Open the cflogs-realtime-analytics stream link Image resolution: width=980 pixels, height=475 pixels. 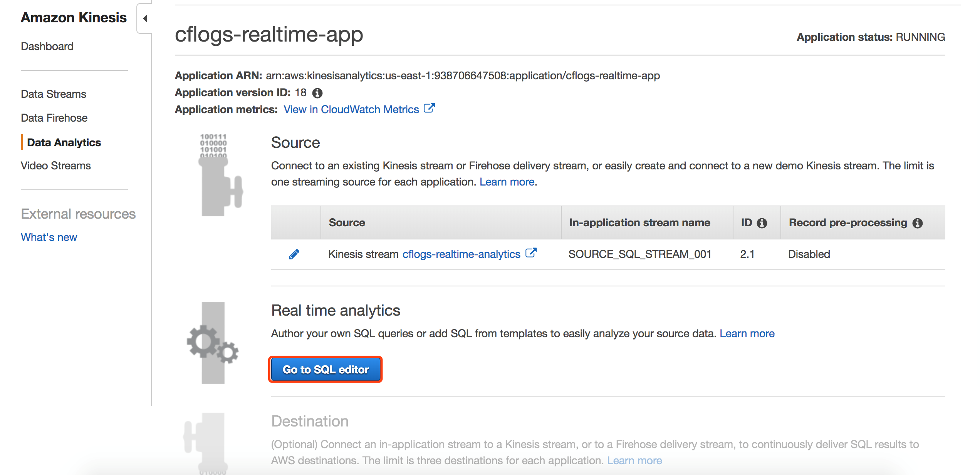click(x=461, y=254)
